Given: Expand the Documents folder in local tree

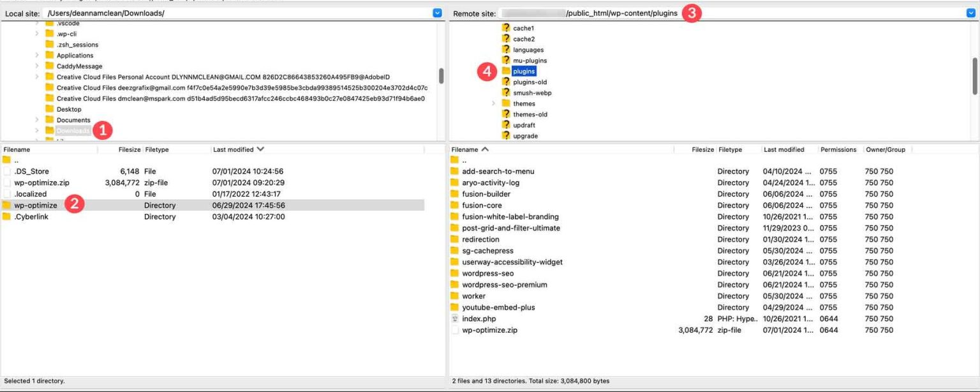Looking at the screenshot, I should click(x=37, y=119).
